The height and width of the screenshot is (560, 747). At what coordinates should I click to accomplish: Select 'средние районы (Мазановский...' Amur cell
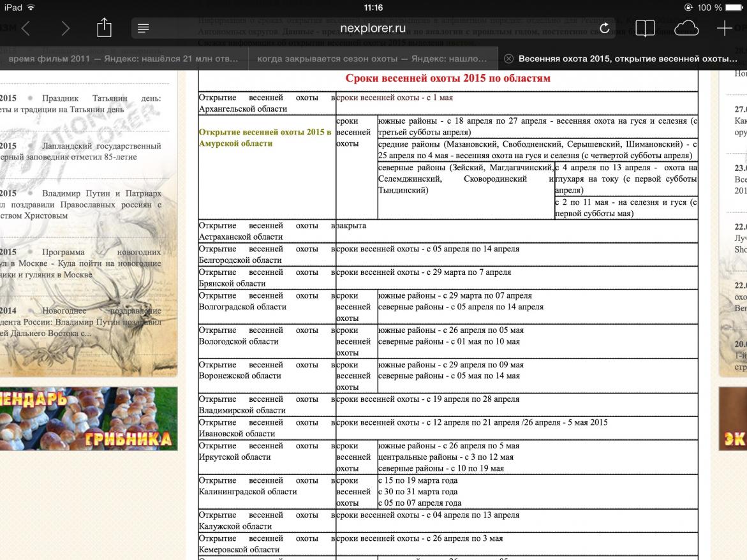click(x=537, y=149)
